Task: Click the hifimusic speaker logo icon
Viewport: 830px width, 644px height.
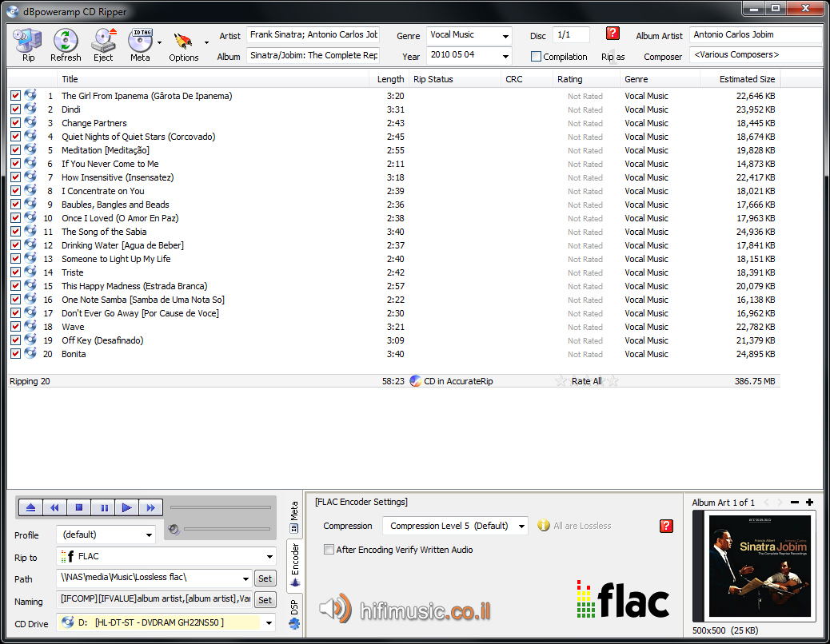Action: click(336, 608)
